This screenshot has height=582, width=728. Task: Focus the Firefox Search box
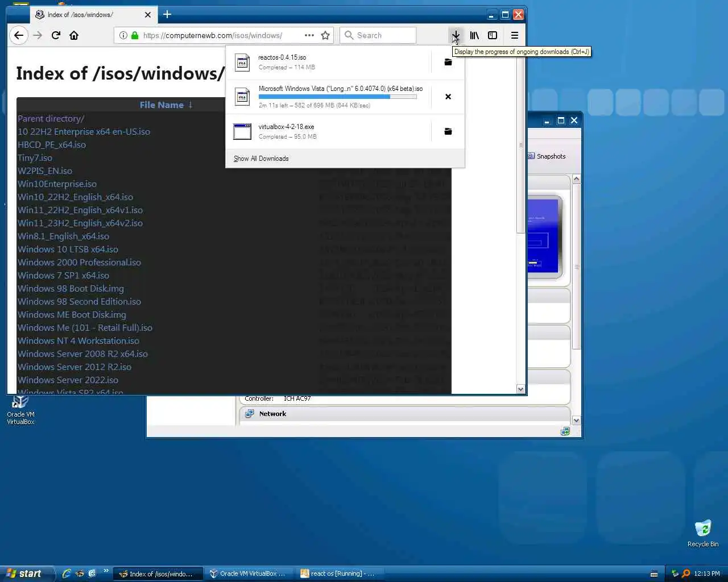378,35
